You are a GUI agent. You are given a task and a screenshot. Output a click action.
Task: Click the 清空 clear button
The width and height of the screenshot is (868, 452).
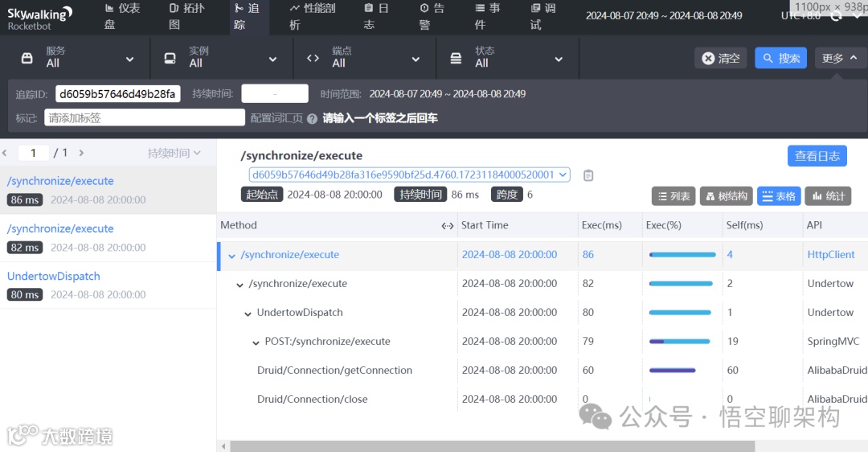tap(721, 58)
